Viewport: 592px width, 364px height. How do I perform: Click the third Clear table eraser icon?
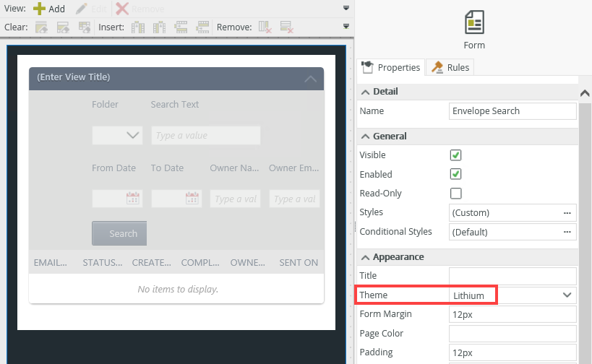[x=84, y=27]
